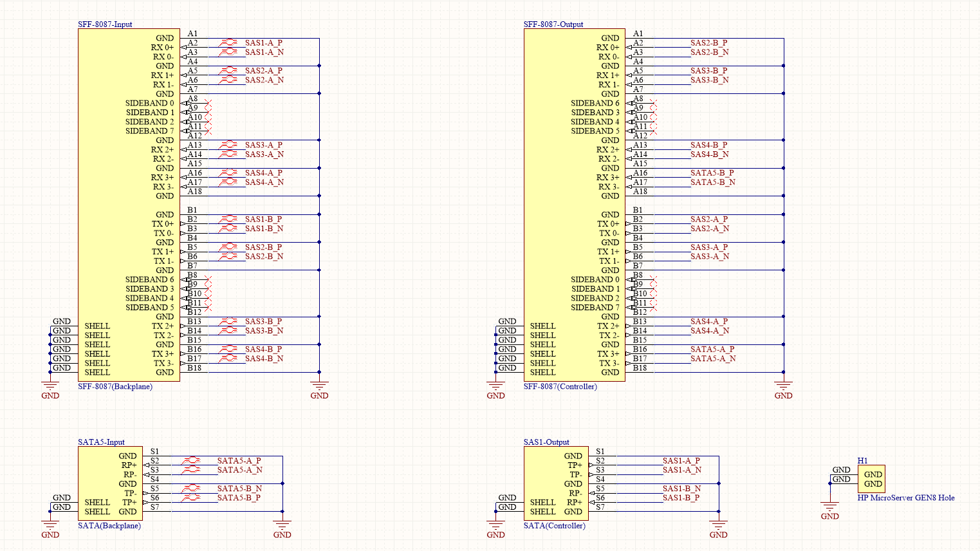This screenshot has width=980, height=551.
Task: Select red No-ERC cross at pin A8 of SFF-8087-Output
Action: 653,103
